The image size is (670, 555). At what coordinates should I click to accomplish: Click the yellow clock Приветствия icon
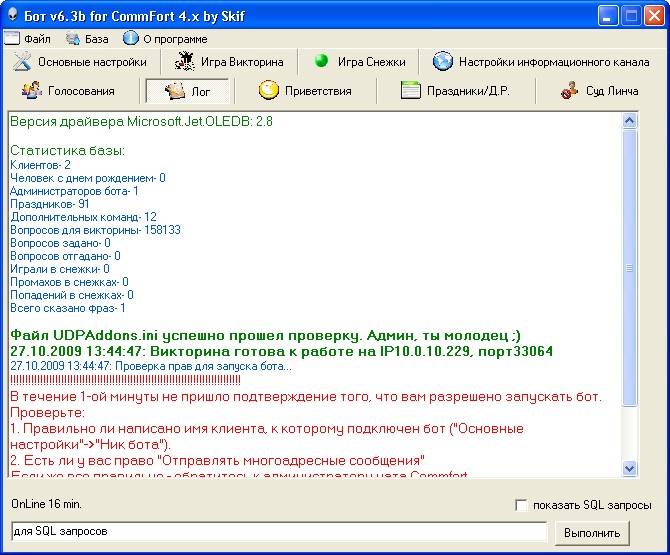coord(268,91)
